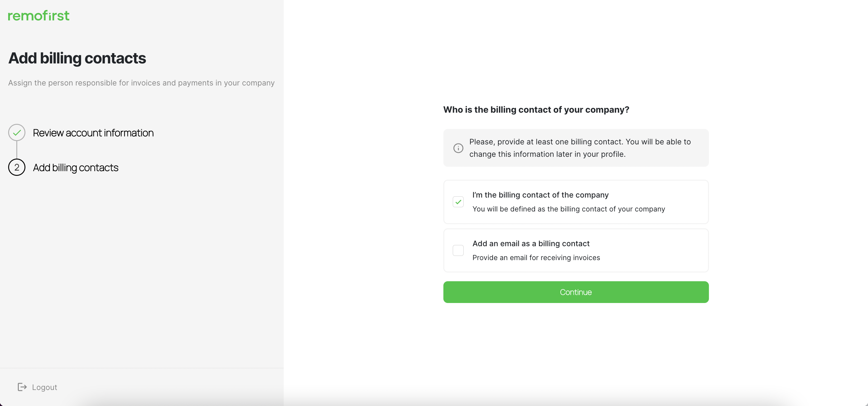Image resolution: width=868 pixels, height=406 pixels.
Task: Click the vertical connector between steps
Action: pos(17,150)
